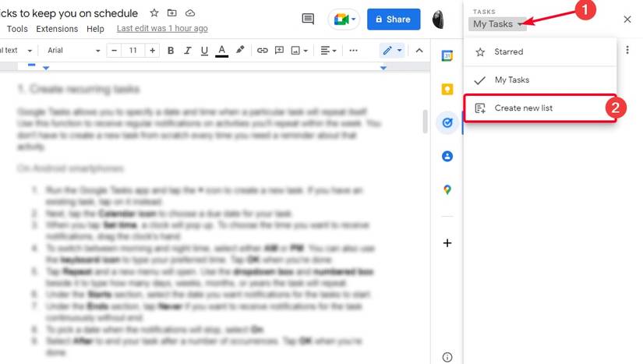Open the text color picker
This screenshot has height=364, width=643.
point(222,51)
